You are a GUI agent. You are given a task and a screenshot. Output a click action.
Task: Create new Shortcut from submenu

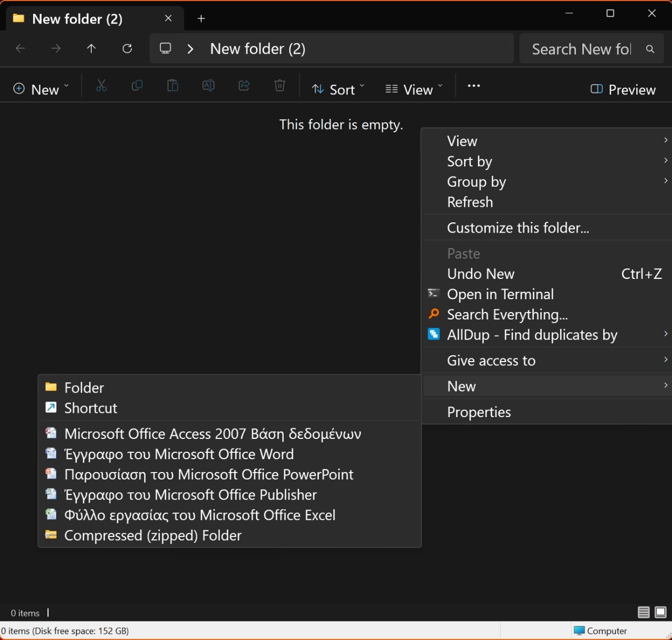[x=230, y=408]
